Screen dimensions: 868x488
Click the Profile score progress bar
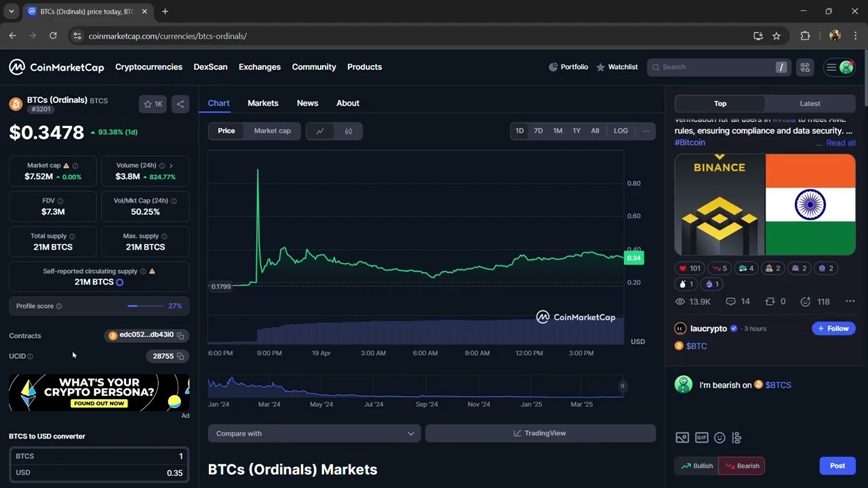pyautogui.click(x=146, y=306)
